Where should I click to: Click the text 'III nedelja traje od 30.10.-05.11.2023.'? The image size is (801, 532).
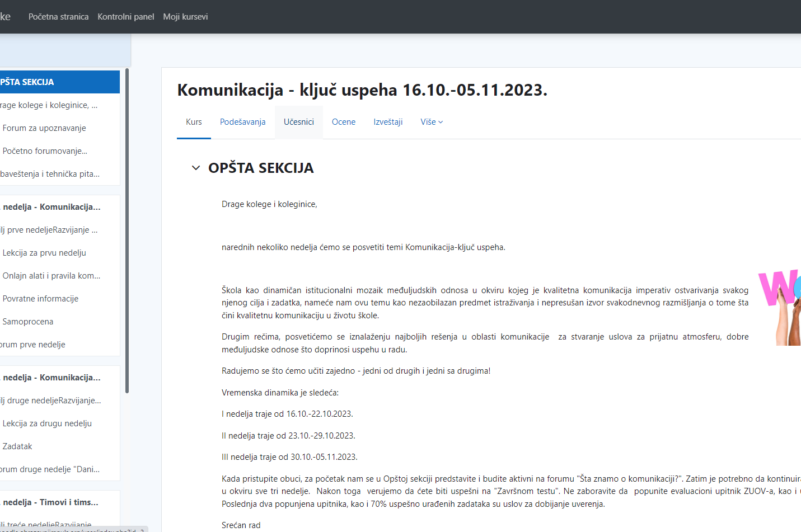289,457
